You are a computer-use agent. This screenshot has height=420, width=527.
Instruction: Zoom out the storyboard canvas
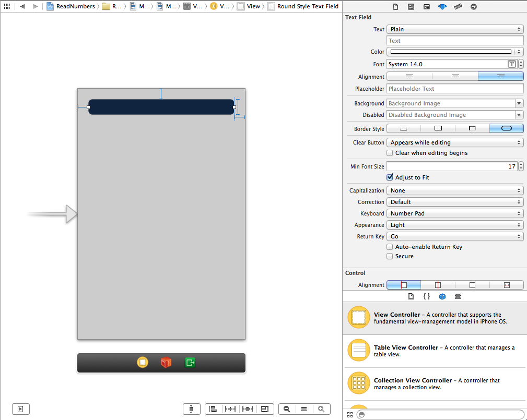(x=287, y=409)
